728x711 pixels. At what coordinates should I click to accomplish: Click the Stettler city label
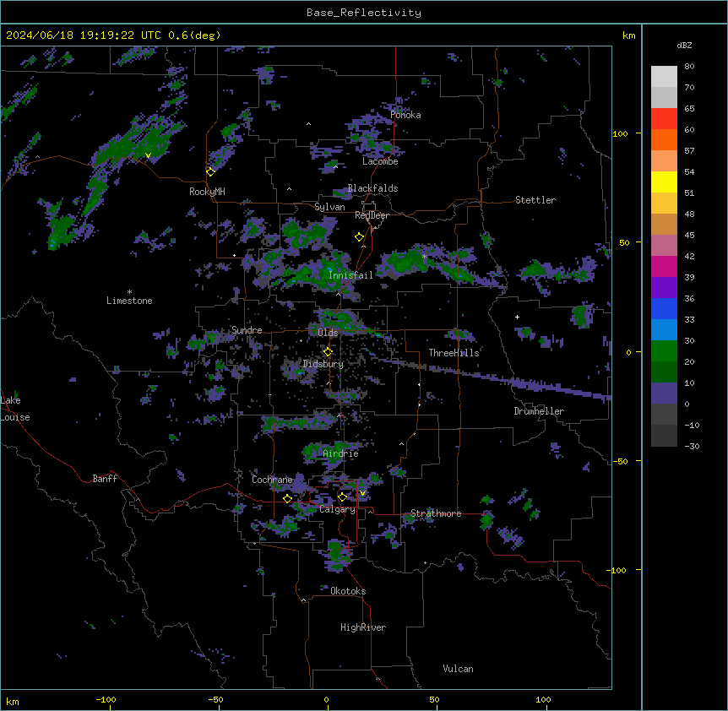[535, 200]
